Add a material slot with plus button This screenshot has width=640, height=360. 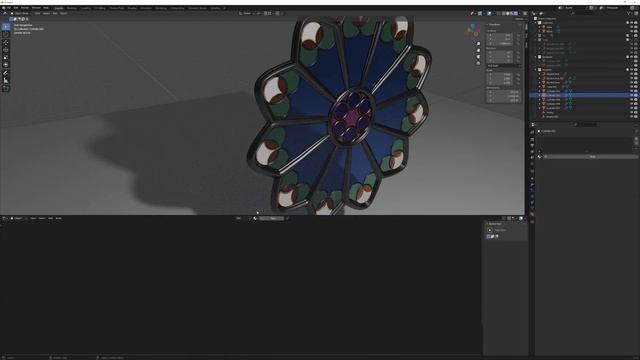pos(636,138)
